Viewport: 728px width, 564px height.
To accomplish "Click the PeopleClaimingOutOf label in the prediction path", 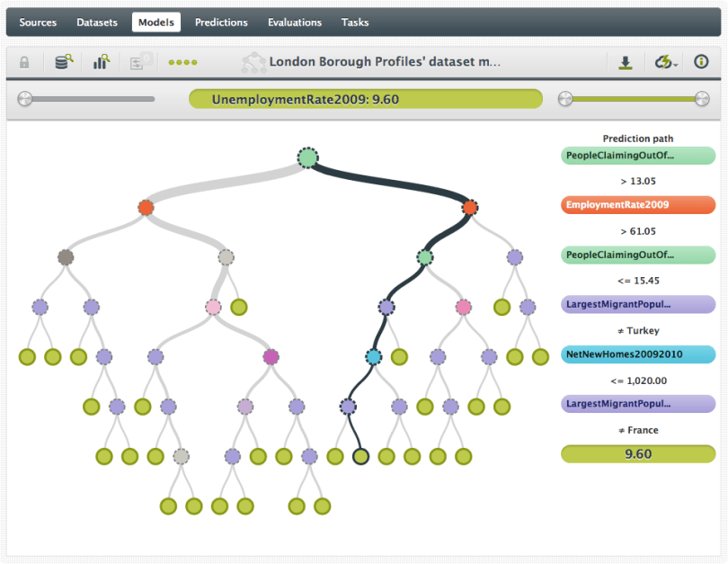I will coord(638,156).
